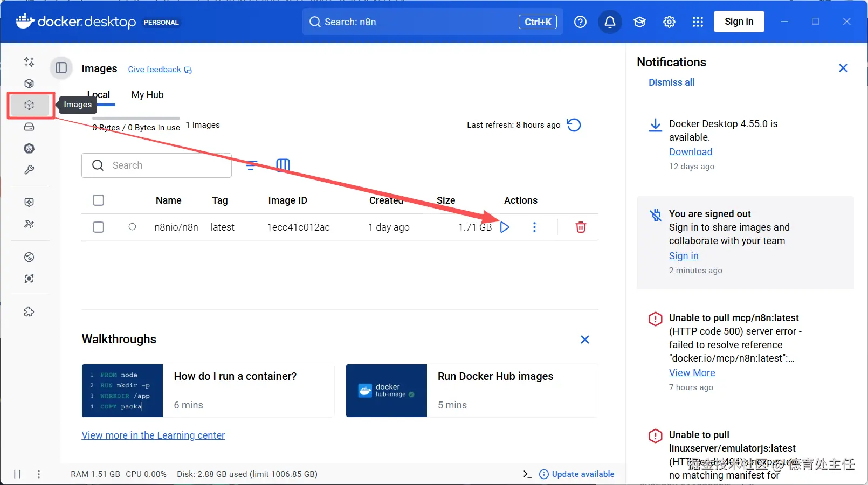Viewport: 868px width, 485px height.
Task: Click the Download link for Docker Desktop 4.55.0
Action: 691,152
